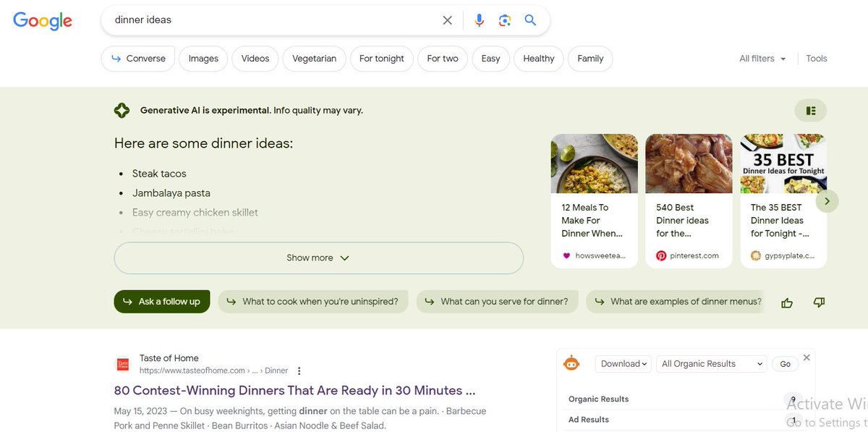Ask What to cook when you're uninspired
Image resolution: width=868 pixels, height=432 pixels.
click(x=313, y=302)
